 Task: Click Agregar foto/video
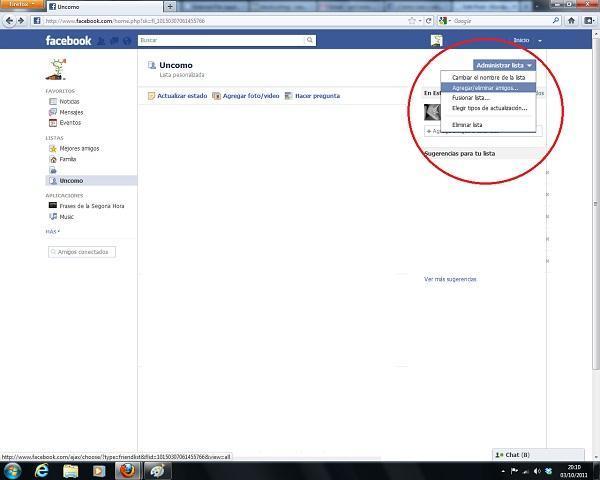[251, 96]
